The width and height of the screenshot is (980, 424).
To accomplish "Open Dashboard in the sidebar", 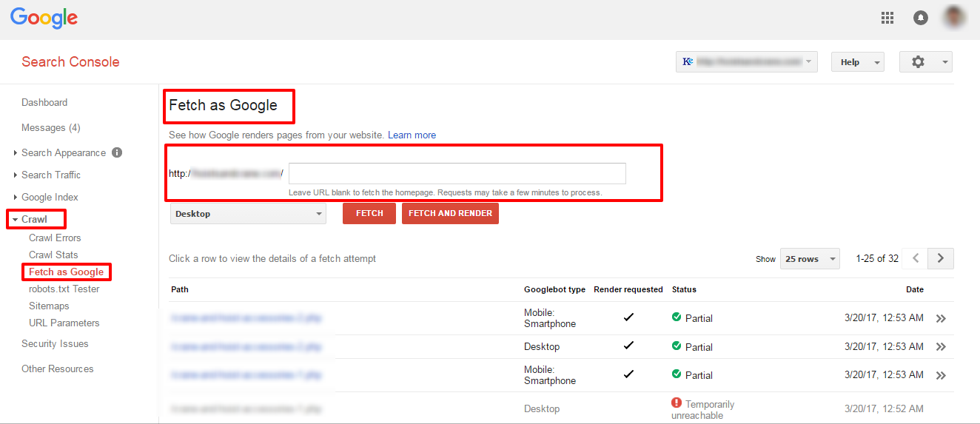I will click(x=44, y=102).
